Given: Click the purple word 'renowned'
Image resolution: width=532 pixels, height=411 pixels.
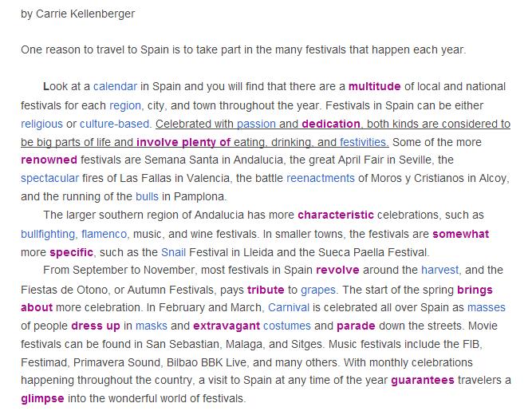Looking at the screenshot, I should (49, 160).
